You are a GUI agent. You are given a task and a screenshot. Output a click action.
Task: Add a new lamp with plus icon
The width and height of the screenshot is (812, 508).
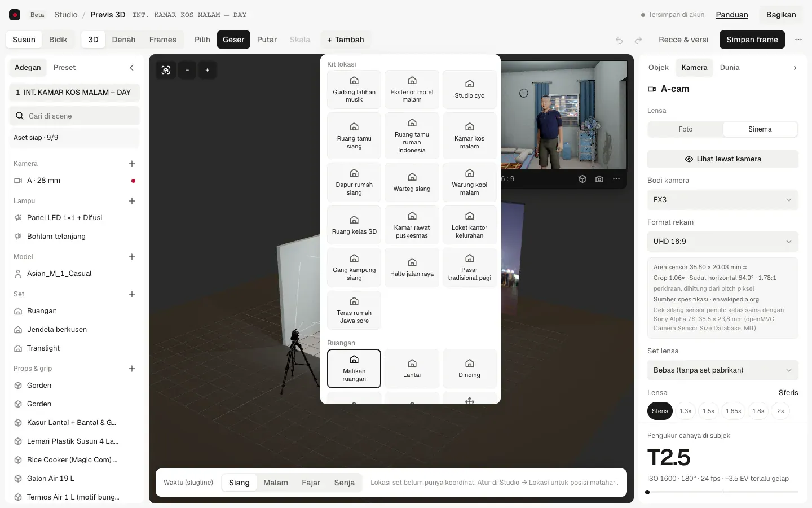132,201
